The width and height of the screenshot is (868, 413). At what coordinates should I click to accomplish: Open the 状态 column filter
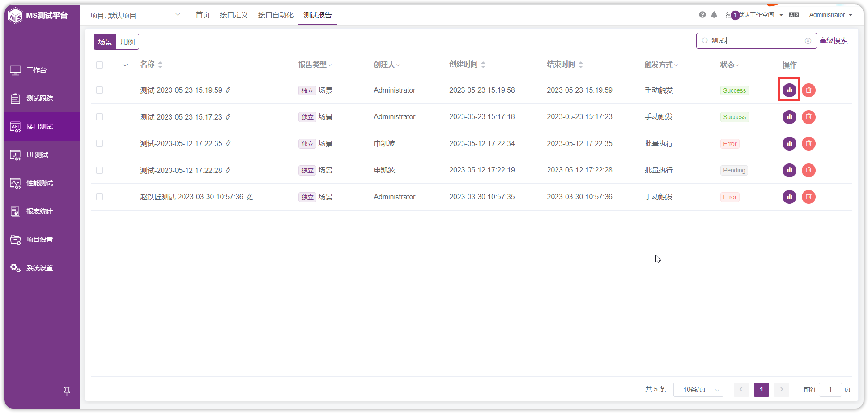click(737, 65)
